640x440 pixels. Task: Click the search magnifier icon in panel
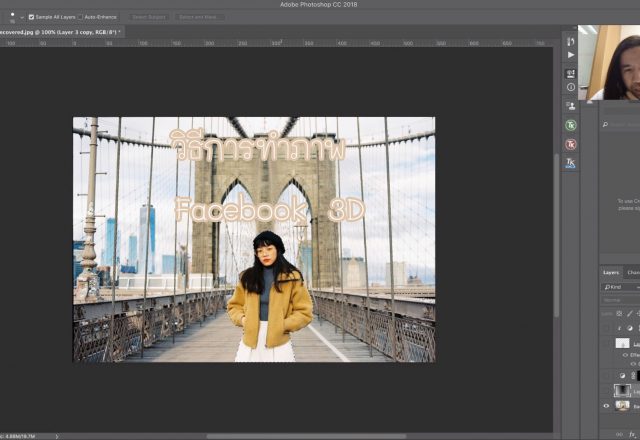point(605,124)
